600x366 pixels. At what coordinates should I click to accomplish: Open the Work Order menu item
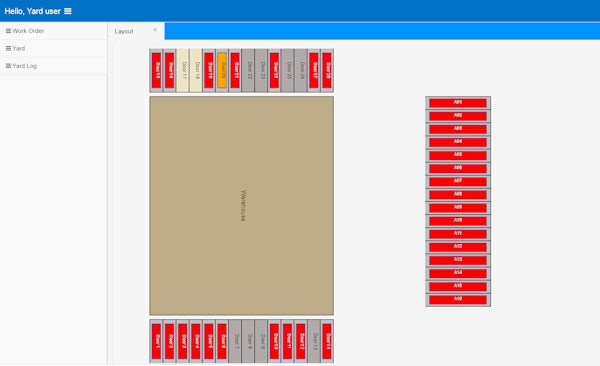(54, 31)
